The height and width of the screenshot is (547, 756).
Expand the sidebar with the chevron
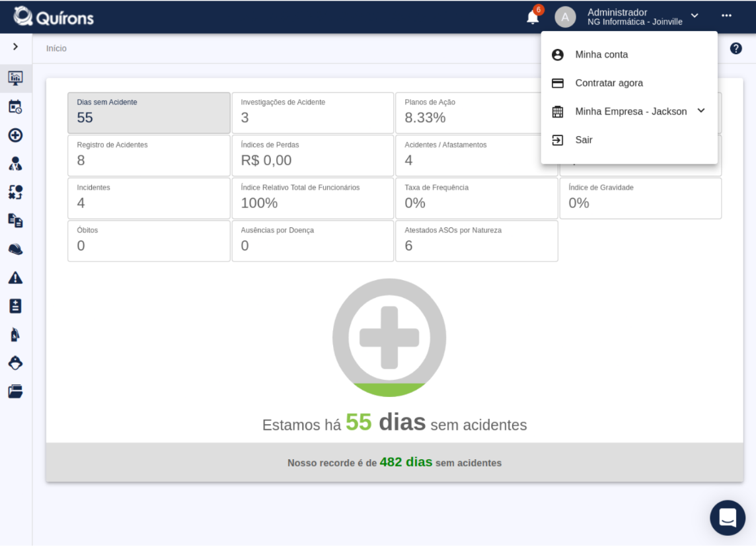pyautogui.click(x=15, y=46)
